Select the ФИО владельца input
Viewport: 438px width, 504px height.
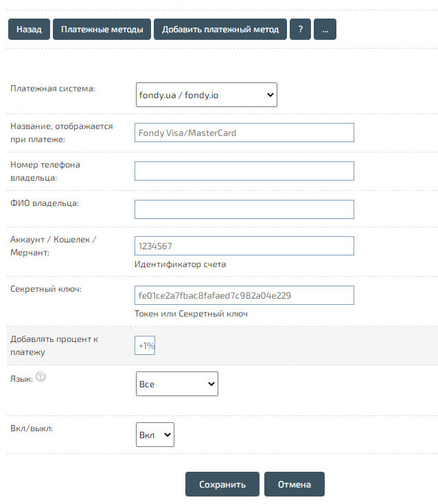tap(244, 209)
